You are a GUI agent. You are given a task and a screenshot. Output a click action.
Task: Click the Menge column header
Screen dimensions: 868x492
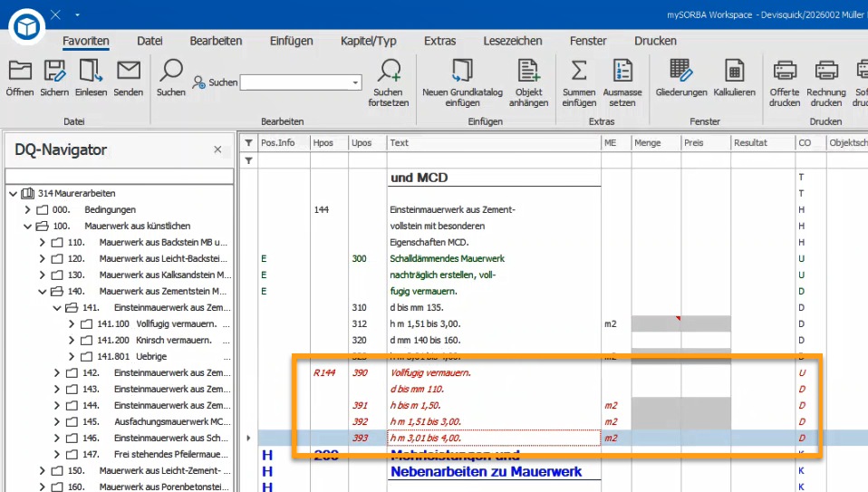[x=656, y=143]
